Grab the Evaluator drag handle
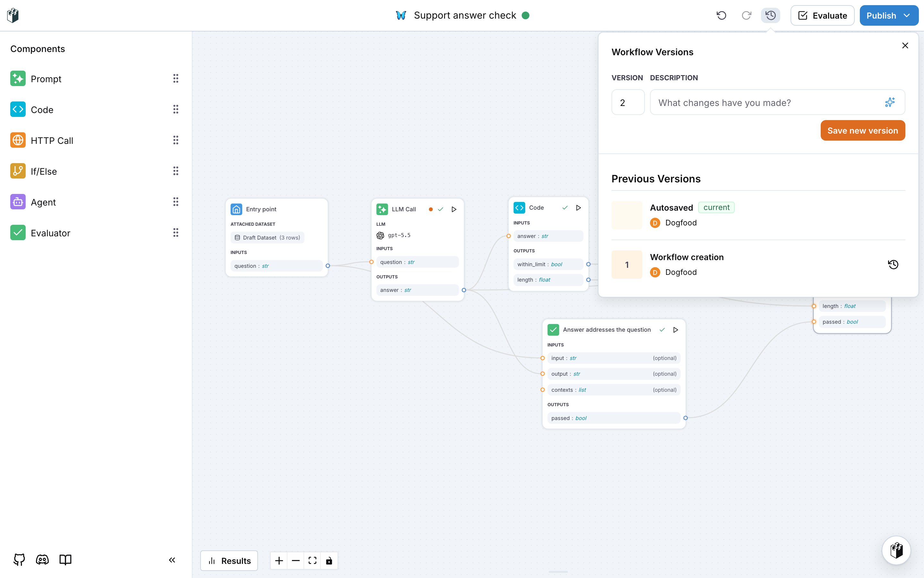Image resolution: width=924 pixels, height=578 pixels. click(175, 233)
